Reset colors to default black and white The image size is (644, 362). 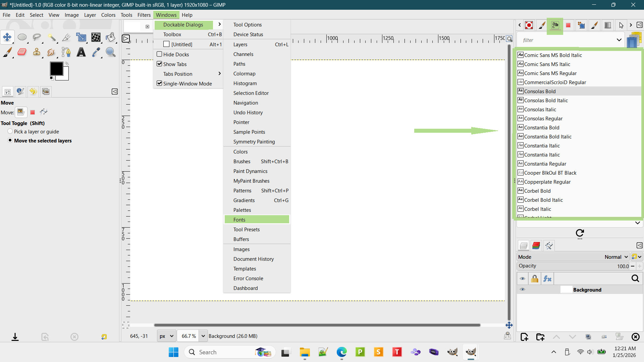click(52, 78)
